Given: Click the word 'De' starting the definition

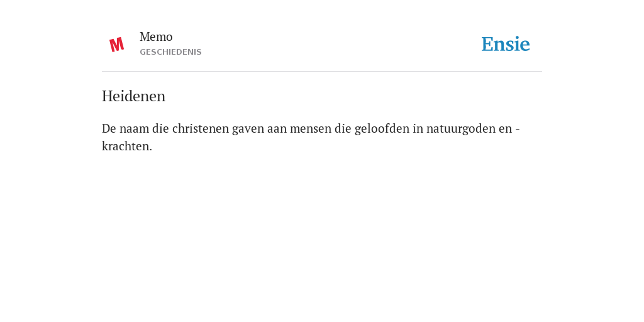Looking at the screenshot, I should 109,128.
